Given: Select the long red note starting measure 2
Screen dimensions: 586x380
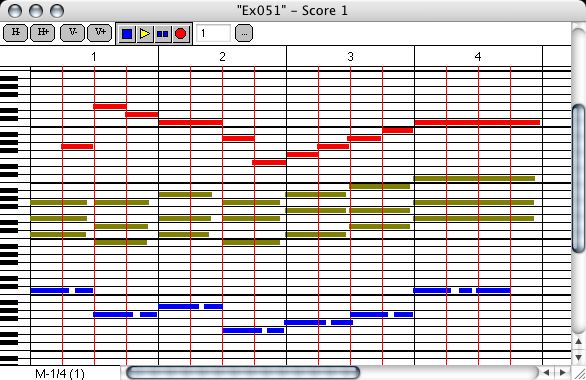Looking at the screenshot, I should click(191, 122).
